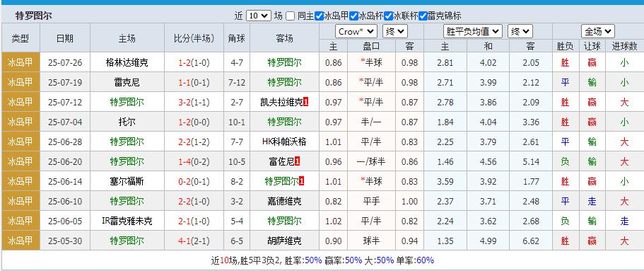The image size is (644, 271).
Task: Click the 负 result in the 富佐尼 row
Action: [x=565, y=161]
